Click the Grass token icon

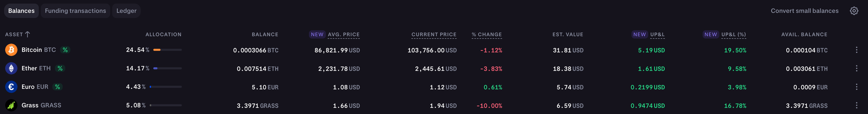pos(11,105)
